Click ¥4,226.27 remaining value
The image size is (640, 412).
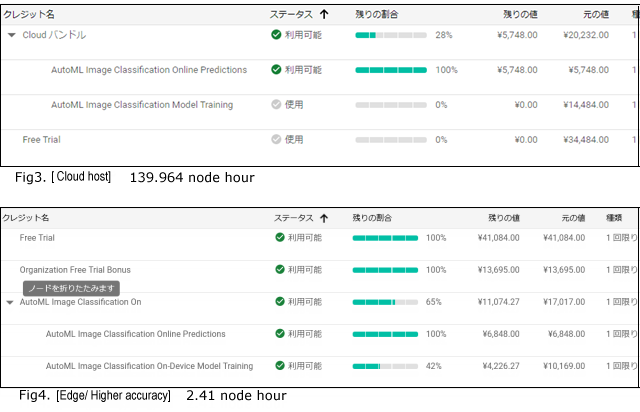501,366
